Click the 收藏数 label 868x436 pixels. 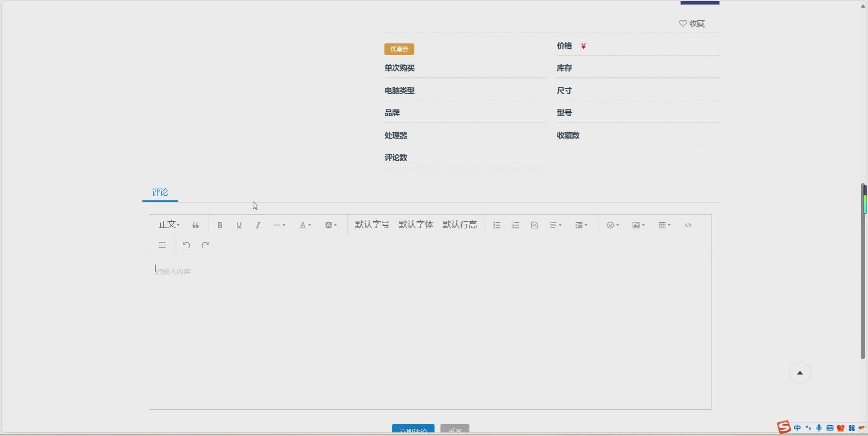[568, 135]
